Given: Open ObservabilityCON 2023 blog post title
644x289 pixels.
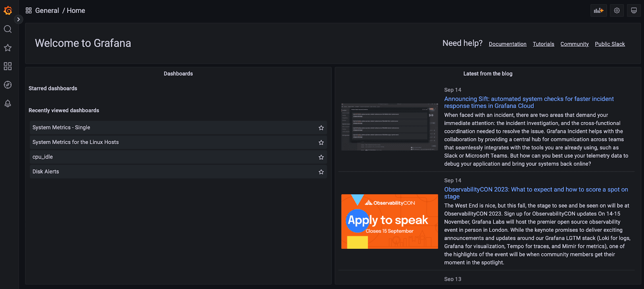Looking at the screenshot, I should point(536,193).
